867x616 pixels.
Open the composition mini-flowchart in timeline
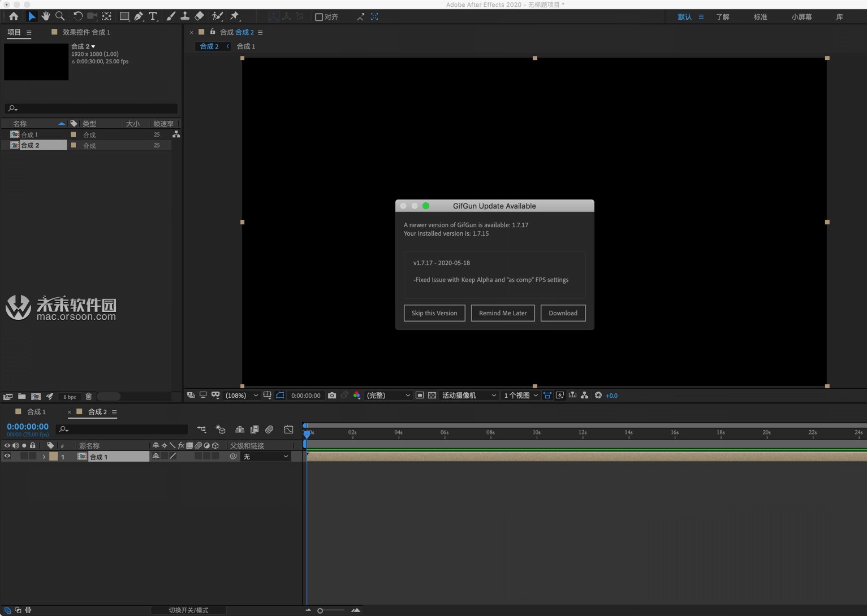pyautogui.click(x=201, y=430)
